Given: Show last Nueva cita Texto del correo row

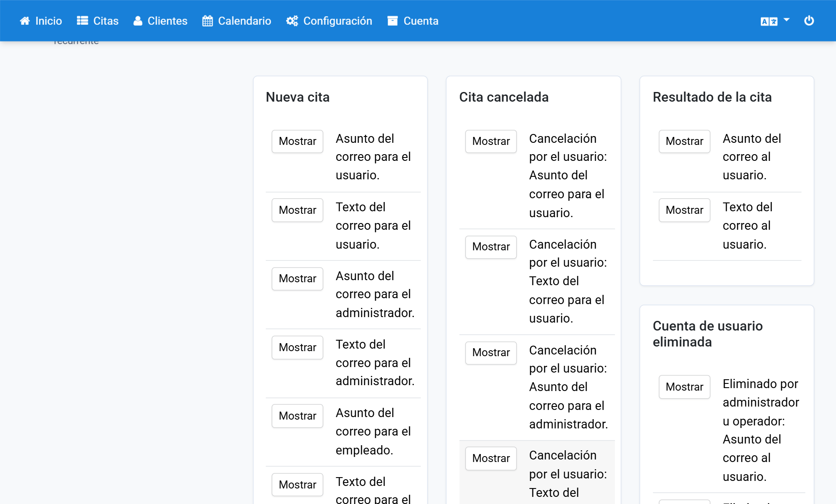Looking at the screenshot, I should coord(297,485).
